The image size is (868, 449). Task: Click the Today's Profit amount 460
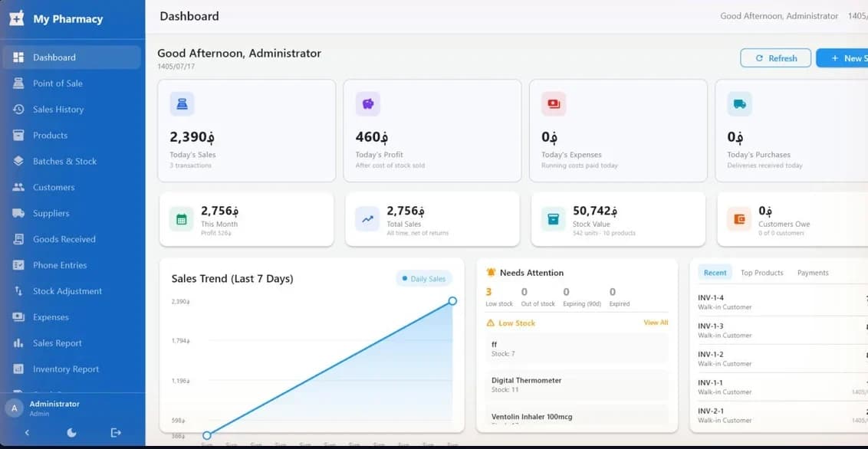pos(371,137)
